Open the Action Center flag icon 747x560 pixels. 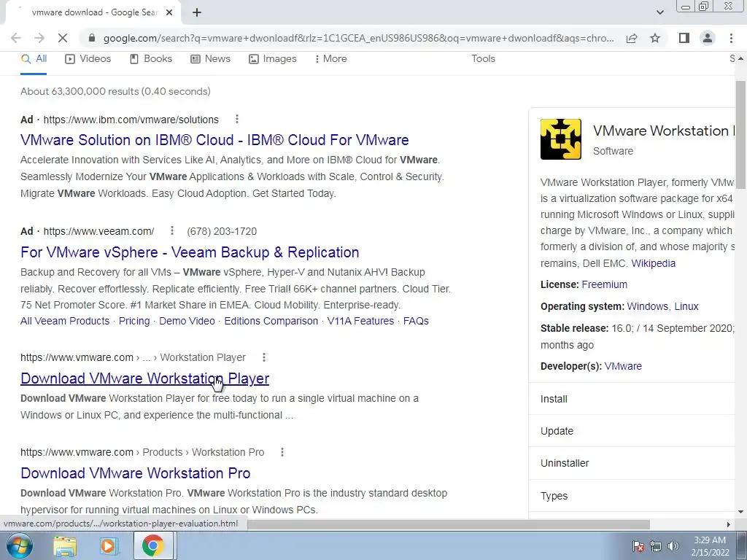638,546
